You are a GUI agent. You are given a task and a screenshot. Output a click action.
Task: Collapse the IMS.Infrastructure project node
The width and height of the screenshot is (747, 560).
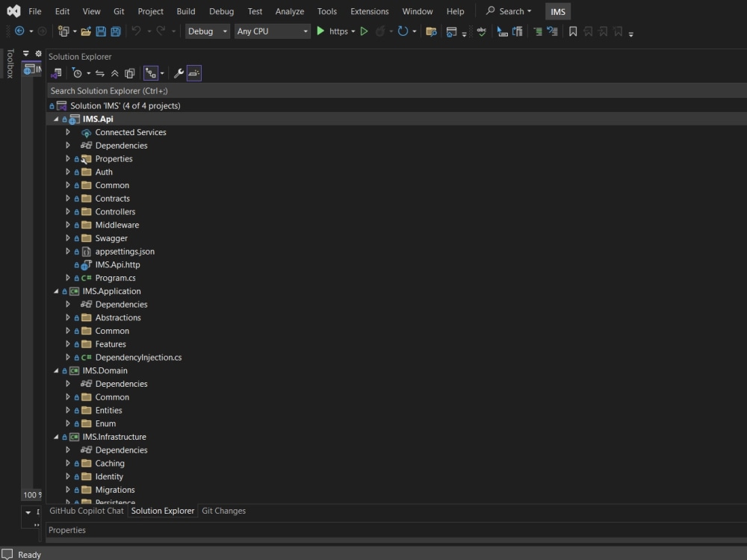pyautogui.click(x=56, y=437)
